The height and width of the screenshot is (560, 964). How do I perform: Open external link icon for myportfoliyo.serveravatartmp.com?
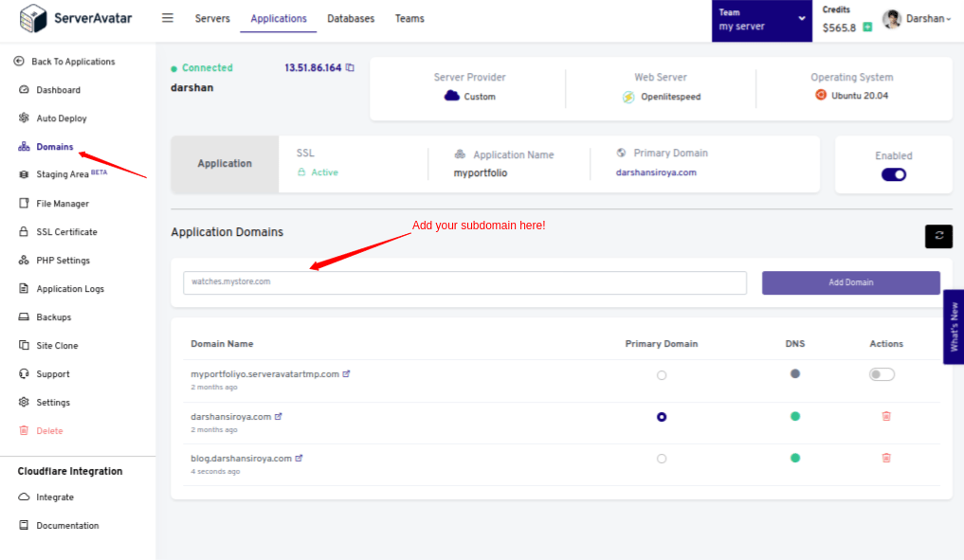coord(346,373)
